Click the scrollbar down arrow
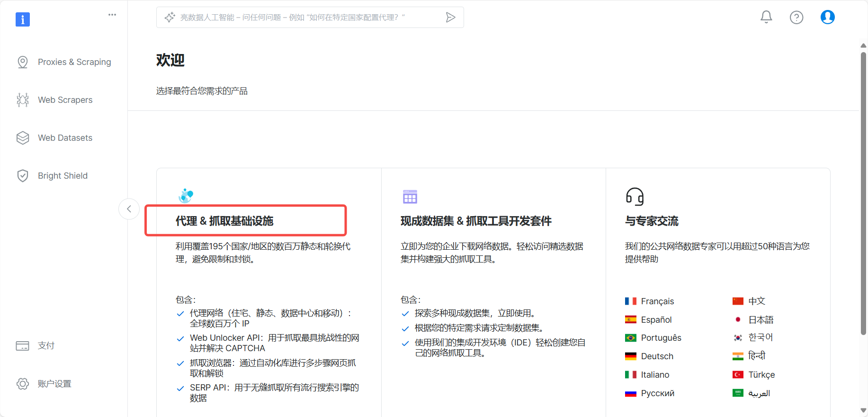868x417 pixels. (863, 410)
